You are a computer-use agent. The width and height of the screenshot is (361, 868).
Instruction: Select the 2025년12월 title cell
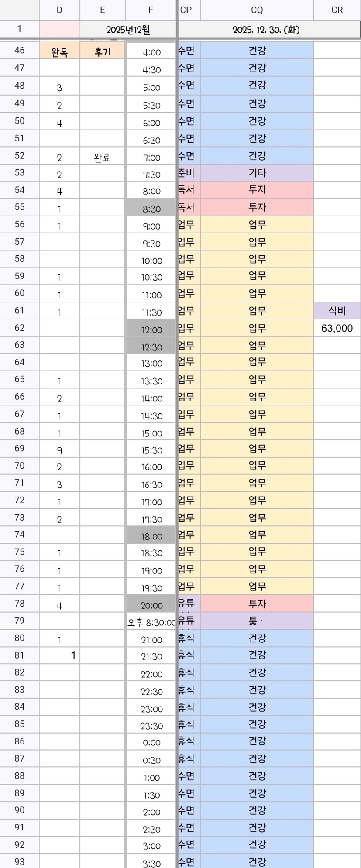point(128,30)
